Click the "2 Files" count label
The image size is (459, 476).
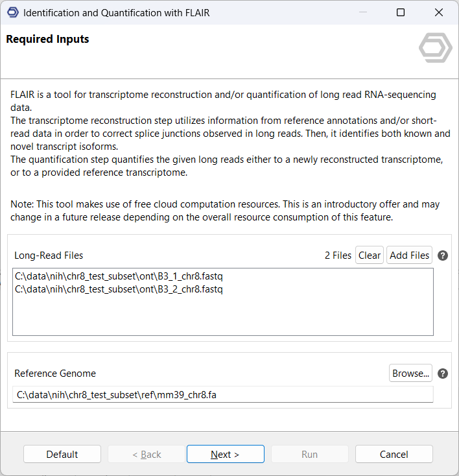[338, 256]
